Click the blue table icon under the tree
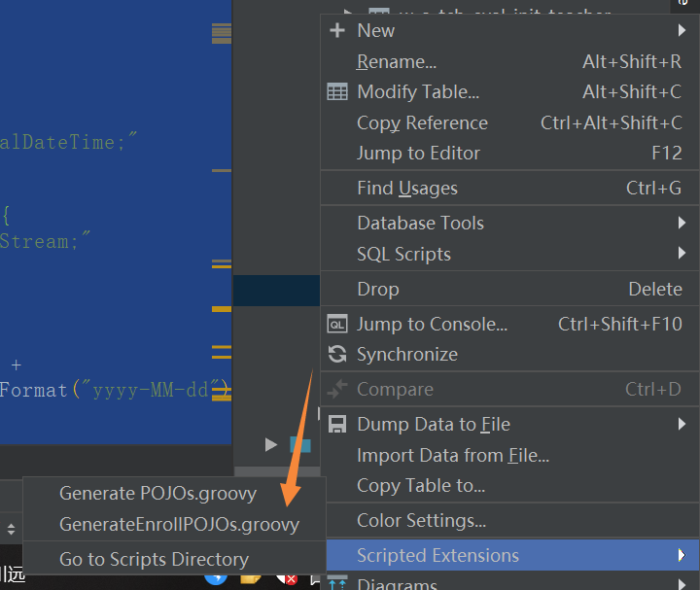Image resolution: width=700 pixels, height=590 pixels. (300, 445)
